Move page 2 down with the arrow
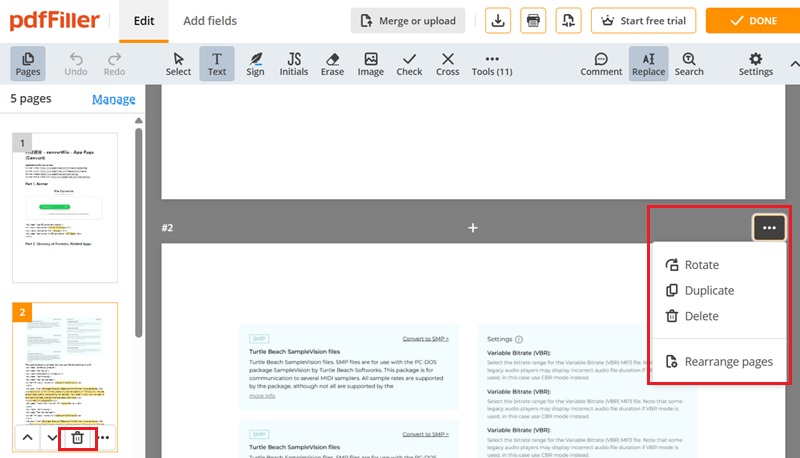800x458 pixels. pos(52,438)
